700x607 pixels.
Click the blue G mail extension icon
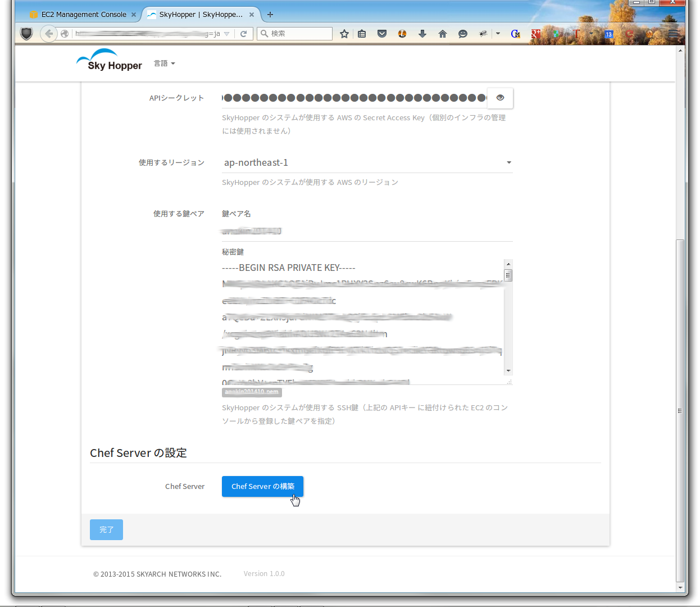coord(516,34)
